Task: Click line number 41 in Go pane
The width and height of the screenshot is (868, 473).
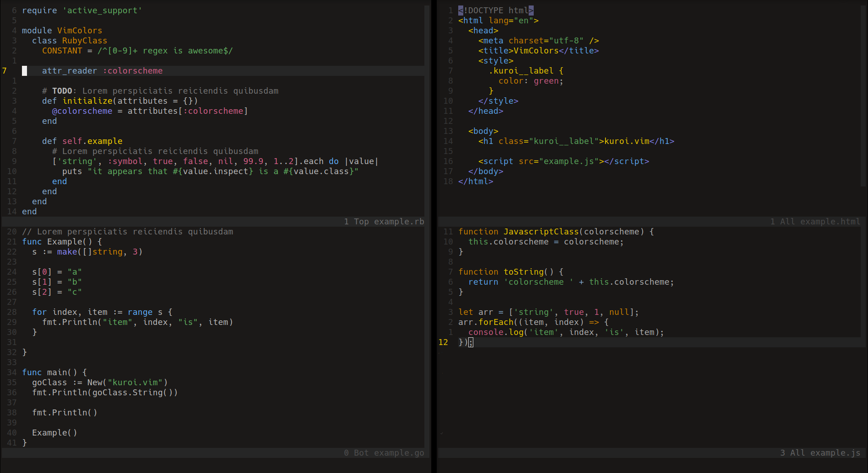Action: click(12, 443)
